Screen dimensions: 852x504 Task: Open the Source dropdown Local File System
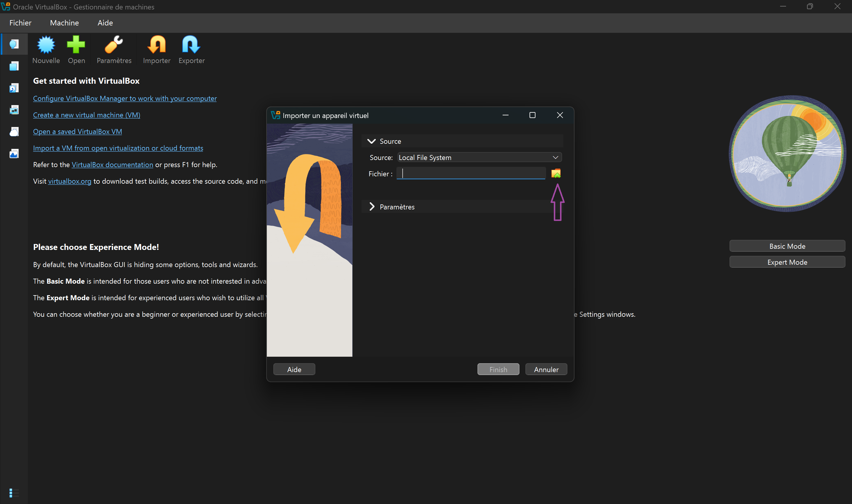(479, 158)
